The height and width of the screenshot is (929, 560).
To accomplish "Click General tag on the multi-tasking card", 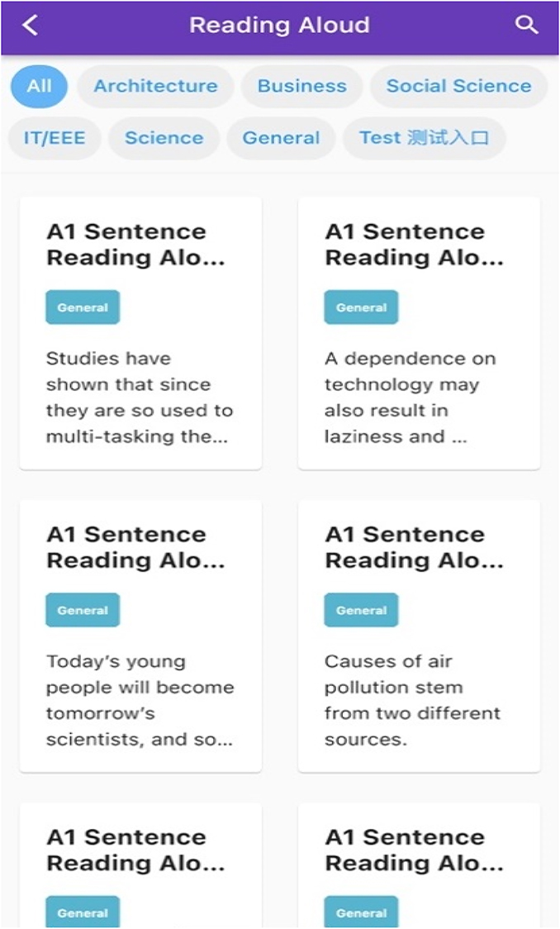I will click(83, 307).
